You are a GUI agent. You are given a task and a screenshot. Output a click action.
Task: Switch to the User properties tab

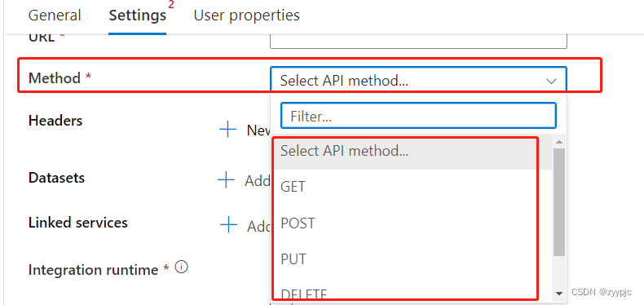click(x=246, y=15)
